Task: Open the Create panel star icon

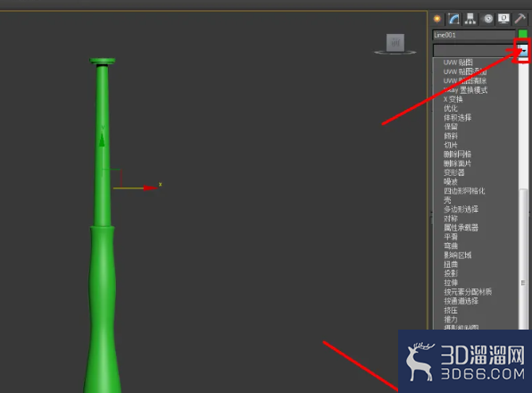Action: (x=437, y=19)
